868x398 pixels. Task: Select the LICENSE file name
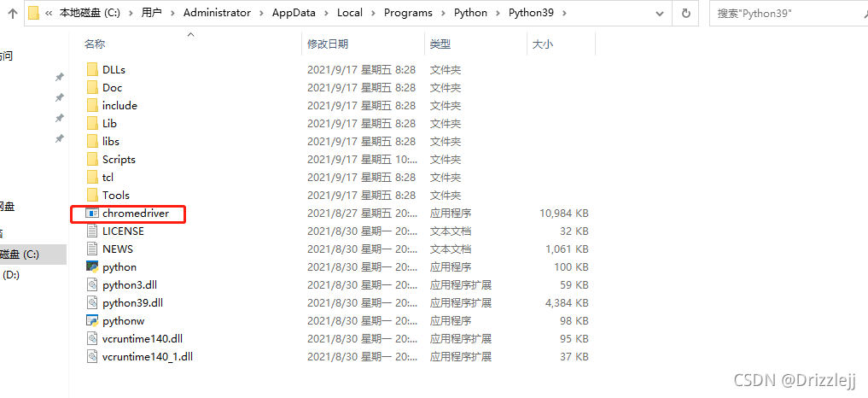(123, 231)
